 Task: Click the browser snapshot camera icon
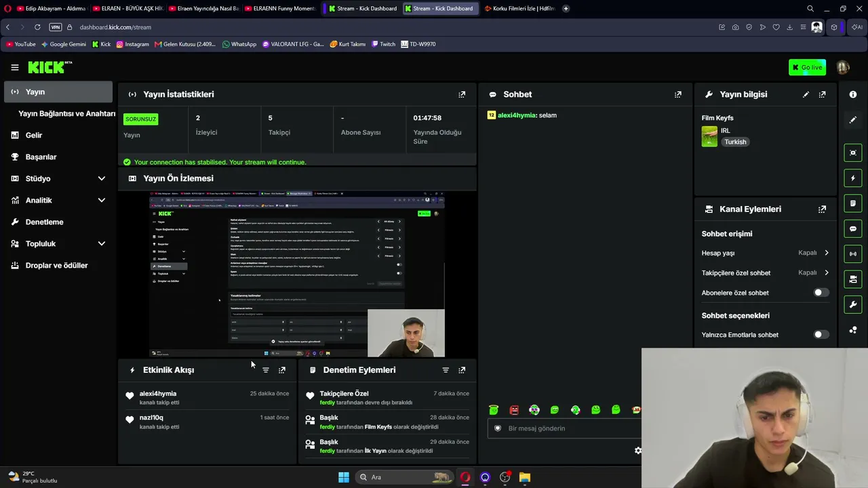[735, 27]
